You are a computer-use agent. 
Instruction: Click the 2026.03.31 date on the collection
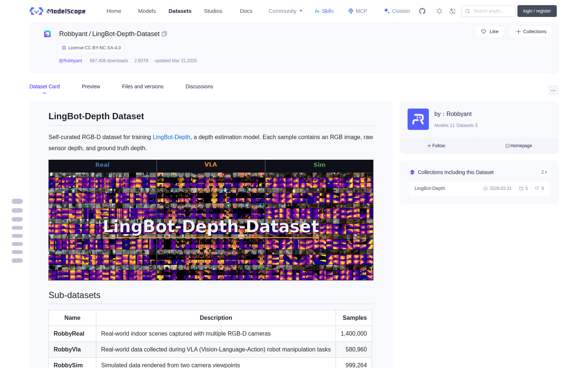[498, 188]
